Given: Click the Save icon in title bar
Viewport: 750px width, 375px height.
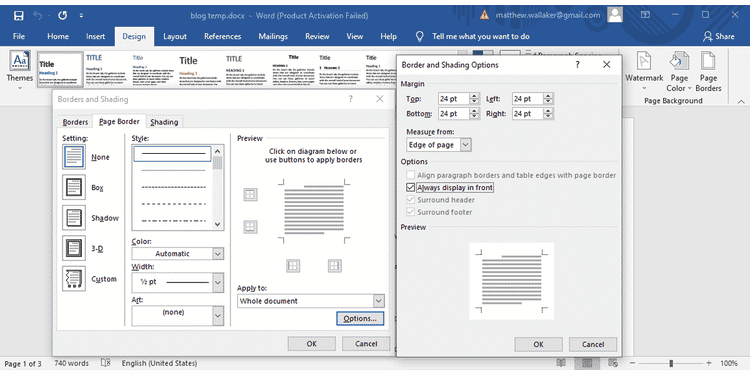Looking at the screenshot, I should (x=19, y=15).
